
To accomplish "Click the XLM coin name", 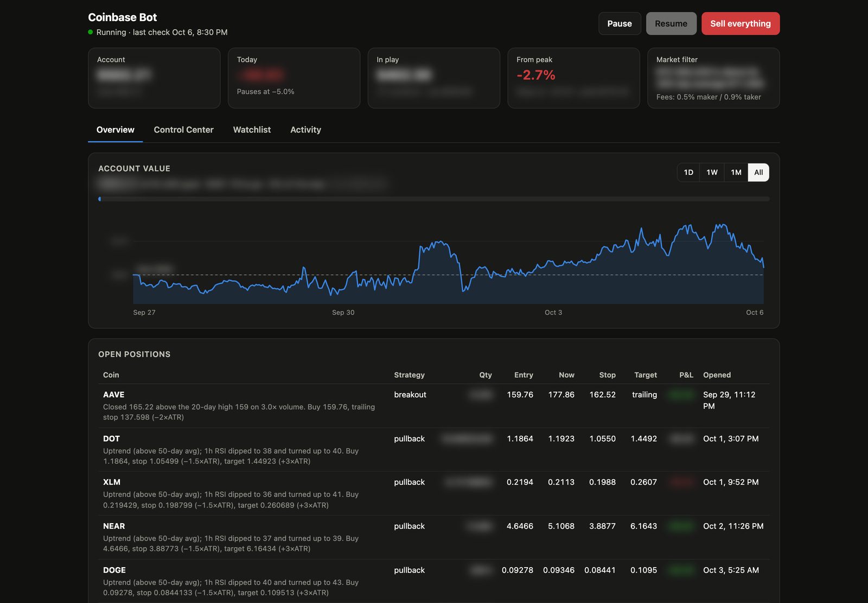I will (112, 482).
